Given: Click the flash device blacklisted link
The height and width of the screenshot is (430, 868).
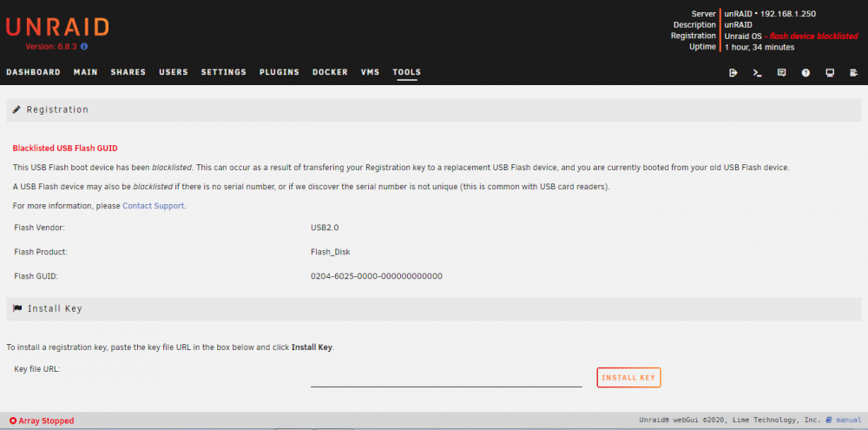Looking at the screenshot, I should point(814,36).
